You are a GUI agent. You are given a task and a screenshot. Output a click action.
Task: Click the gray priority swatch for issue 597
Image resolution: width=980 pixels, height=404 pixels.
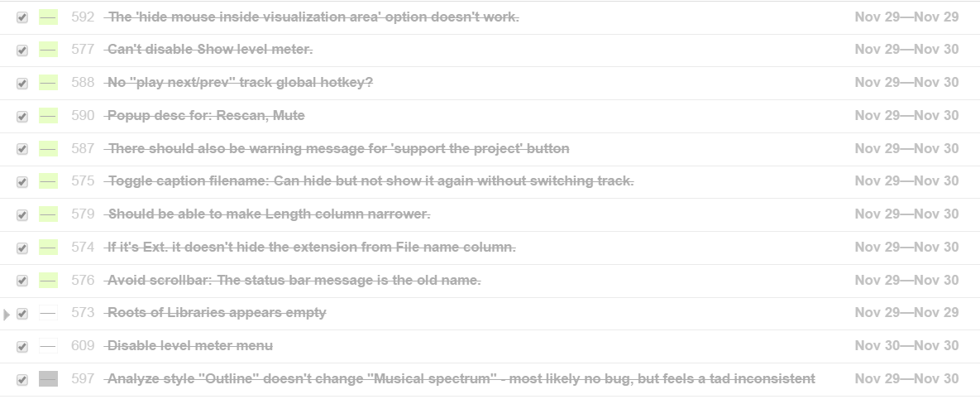coord(48,379)
